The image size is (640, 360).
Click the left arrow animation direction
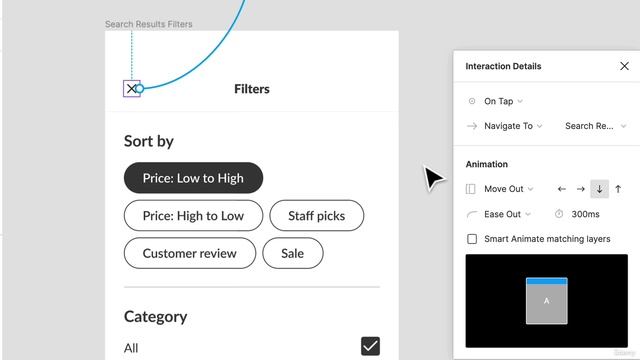(x=562, y=189)
